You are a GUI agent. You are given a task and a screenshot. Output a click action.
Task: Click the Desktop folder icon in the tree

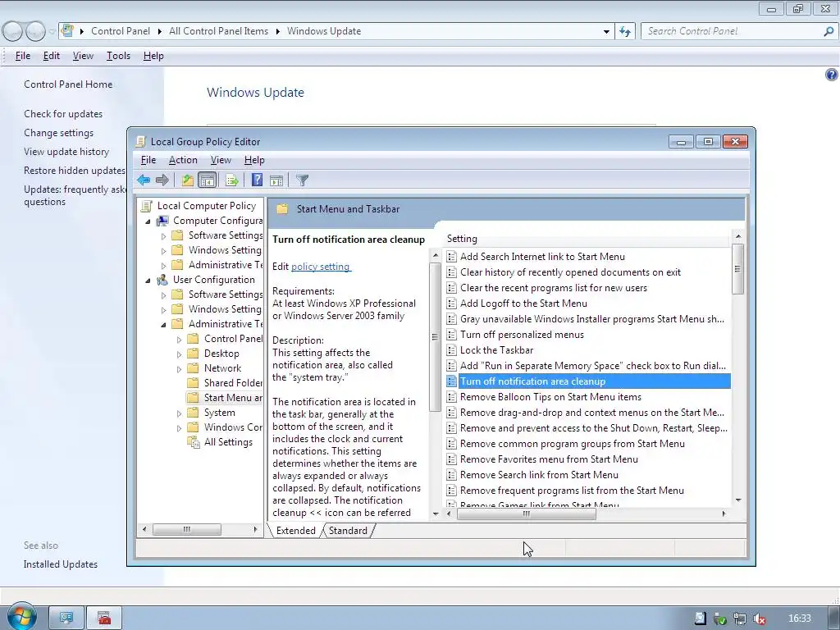click(x=193, y=354)
